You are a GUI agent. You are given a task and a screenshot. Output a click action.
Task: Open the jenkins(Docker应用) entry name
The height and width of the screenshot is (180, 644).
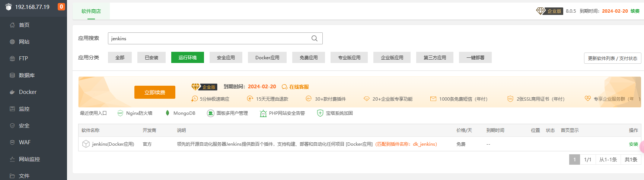click(113, 144)
